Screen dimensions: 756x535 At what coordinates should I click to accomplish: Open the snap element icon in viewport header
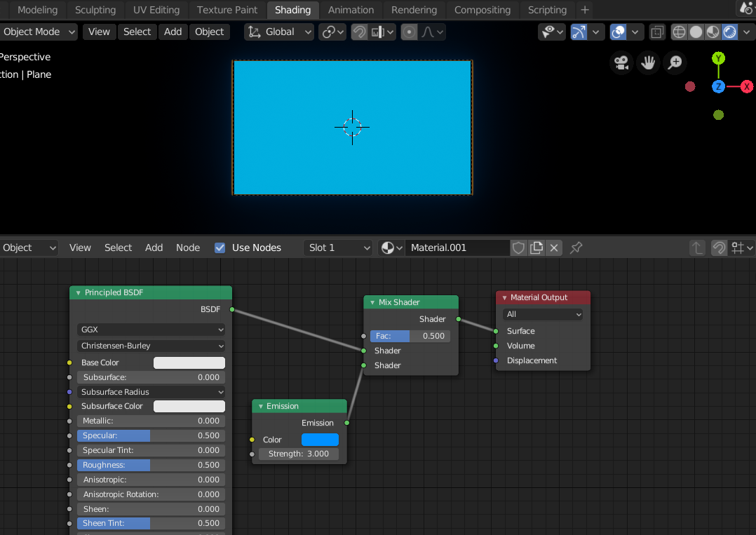pos(383,32)
